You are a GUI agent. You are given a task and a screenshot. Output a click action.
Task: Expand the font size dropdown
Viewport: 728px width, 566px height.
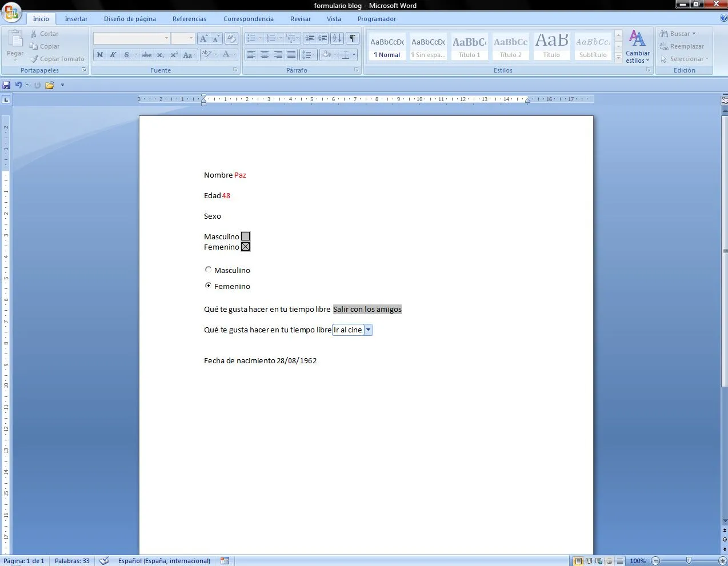pyautogui.click(x=191, y=38)
